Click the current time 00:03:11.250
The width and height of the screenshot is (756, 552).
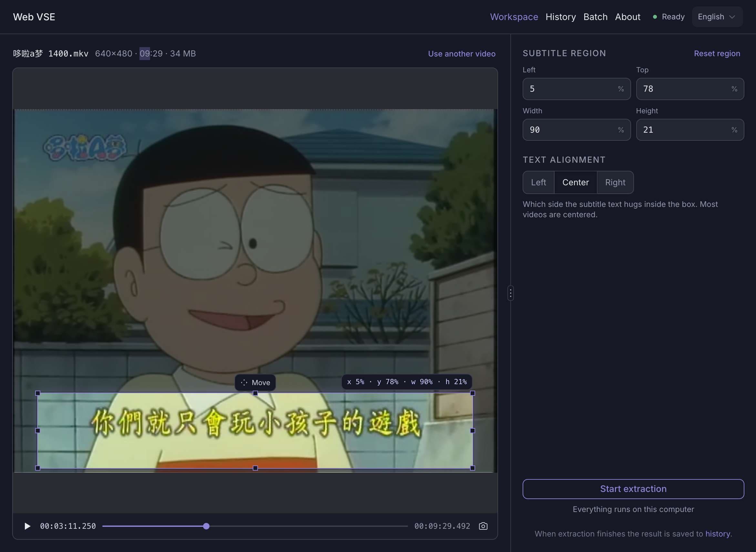68,526
